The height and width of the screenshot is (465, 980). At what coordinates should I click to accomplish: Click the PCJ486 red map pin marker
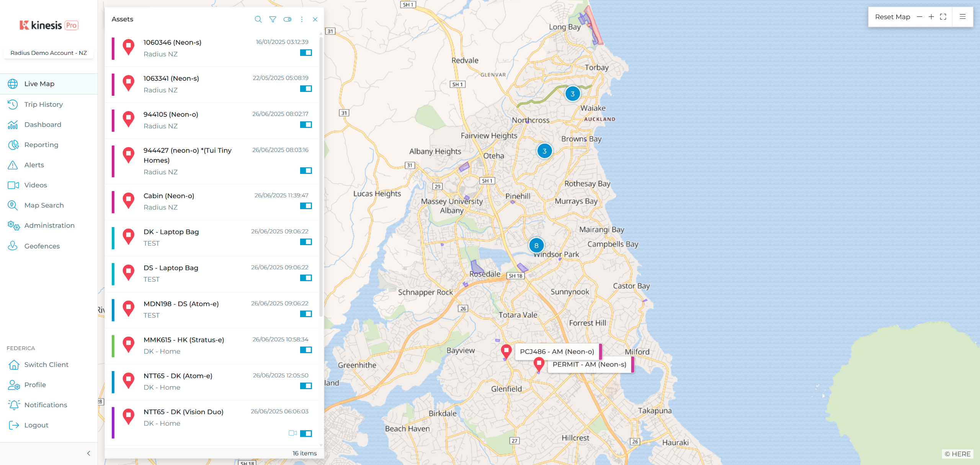[x=506, y=350]
